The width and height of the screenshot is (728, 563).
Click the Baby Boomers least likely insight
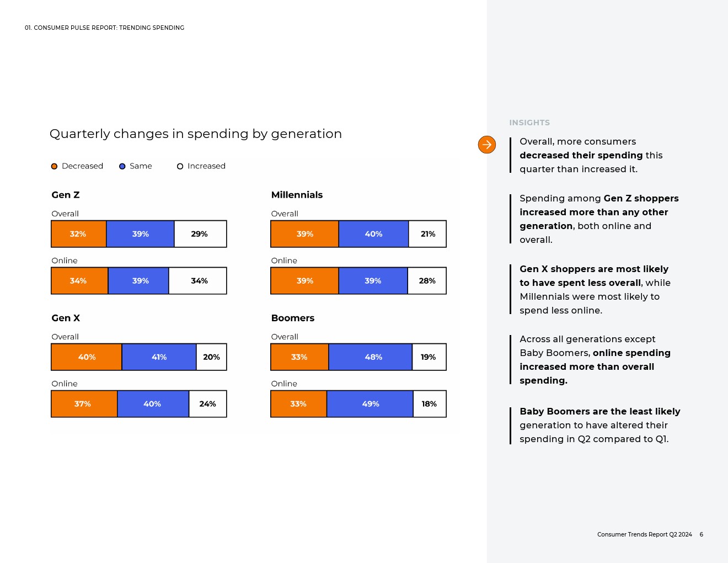click(599, 425)
